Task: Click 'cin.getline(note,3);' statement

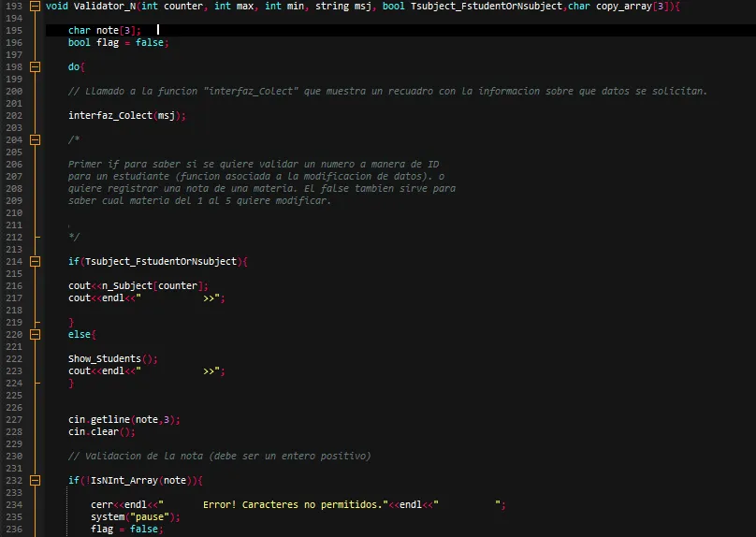Action: pos(124,420)
